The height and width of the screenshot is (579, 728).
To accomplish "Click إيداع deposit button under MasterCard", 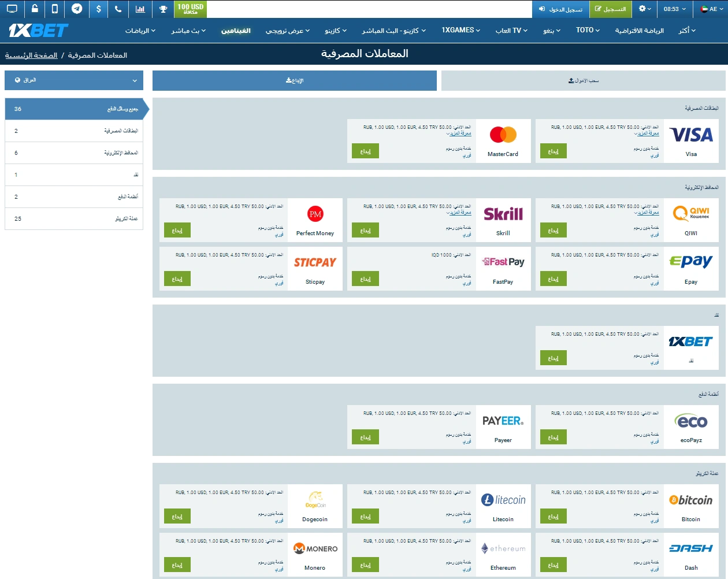I will (365, 151).
